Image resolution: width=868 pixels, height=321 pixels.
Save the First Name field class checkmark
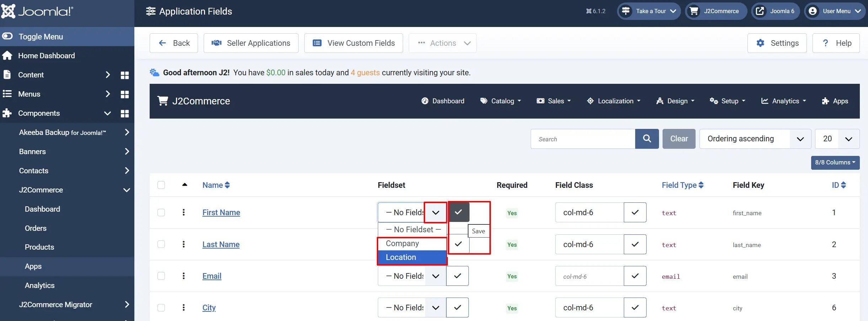tap(635, 212)
